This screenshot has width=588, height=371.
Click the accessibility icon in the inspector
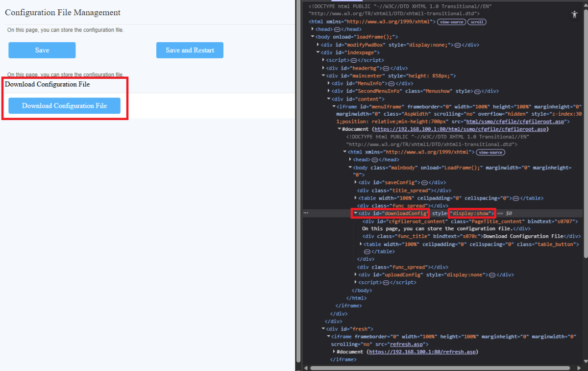[574, 15]
